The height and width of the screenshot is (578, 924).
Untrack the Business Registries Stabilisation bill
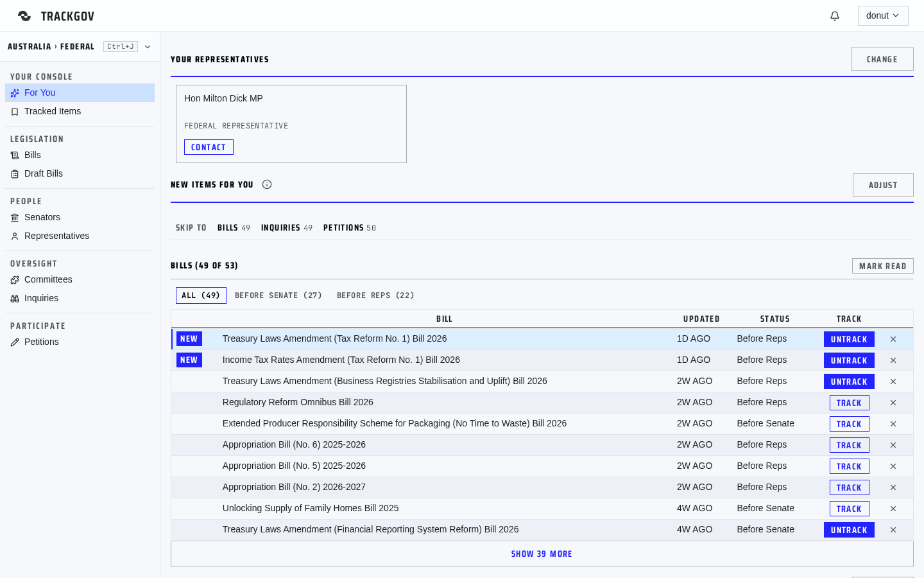(849, 381)
